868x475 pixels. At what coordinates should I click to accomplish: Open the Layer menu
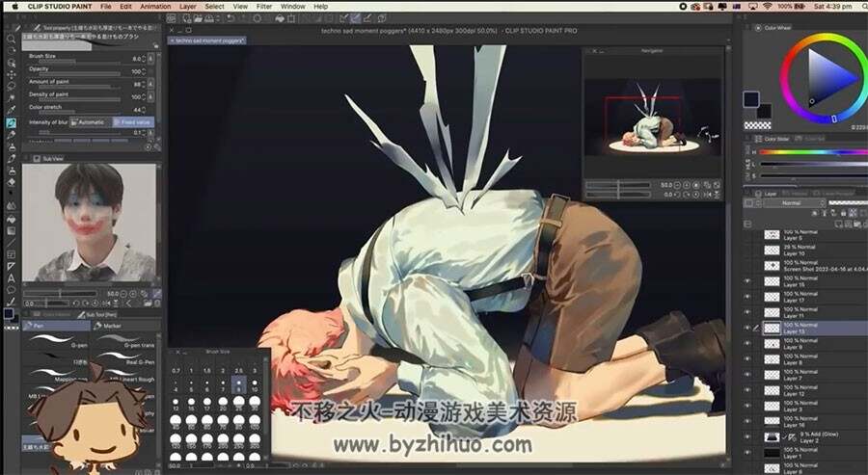pos(188,6)
